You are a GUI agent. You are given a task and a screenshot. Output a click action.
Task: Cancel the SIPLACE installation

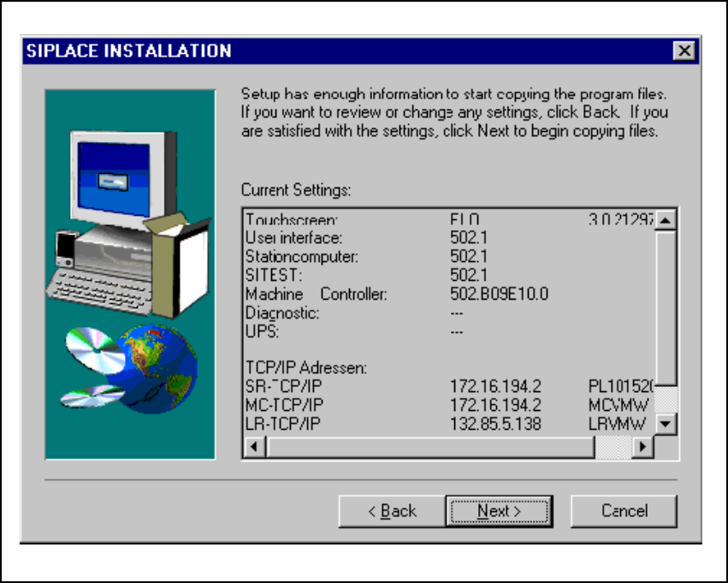click(624, 511)
